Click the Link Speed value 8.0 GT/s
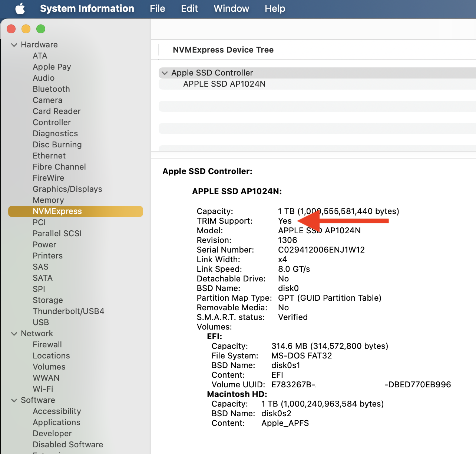Viewport: 476px width, 454px height. point(294,269)
